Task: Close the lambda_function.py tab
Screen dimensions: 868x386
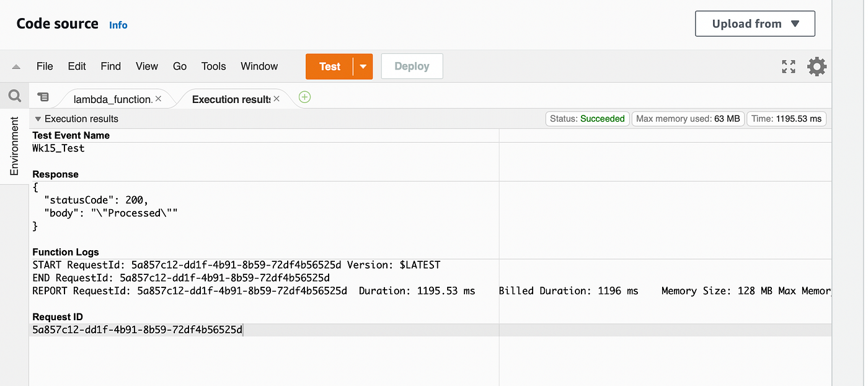Action: click(159, 98)
